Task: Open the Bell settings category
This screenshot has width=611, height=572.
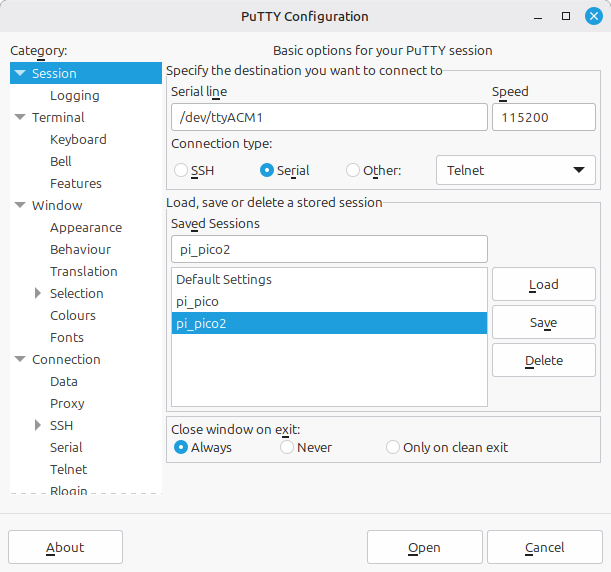Action: click(x=61, y=161)
